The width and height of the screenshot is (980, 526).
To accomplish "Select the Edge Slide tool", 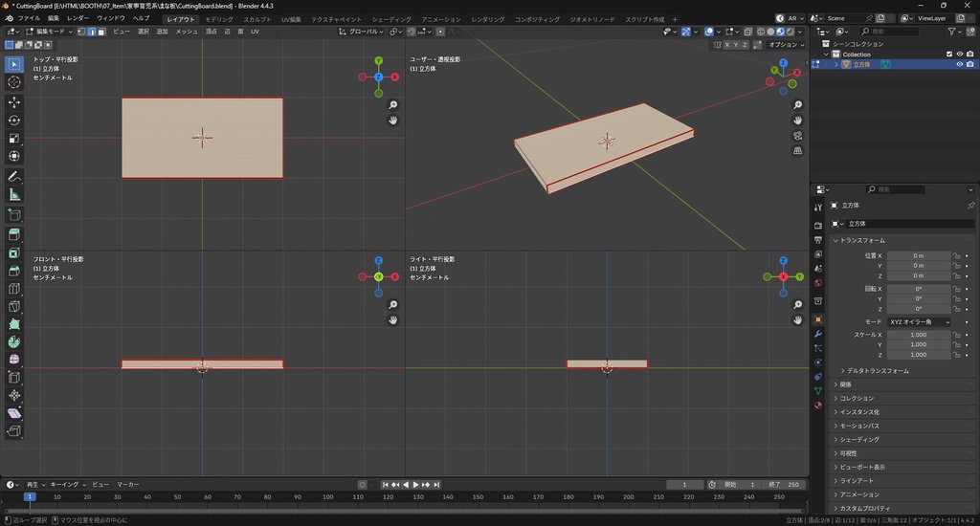I will [13, 378].
